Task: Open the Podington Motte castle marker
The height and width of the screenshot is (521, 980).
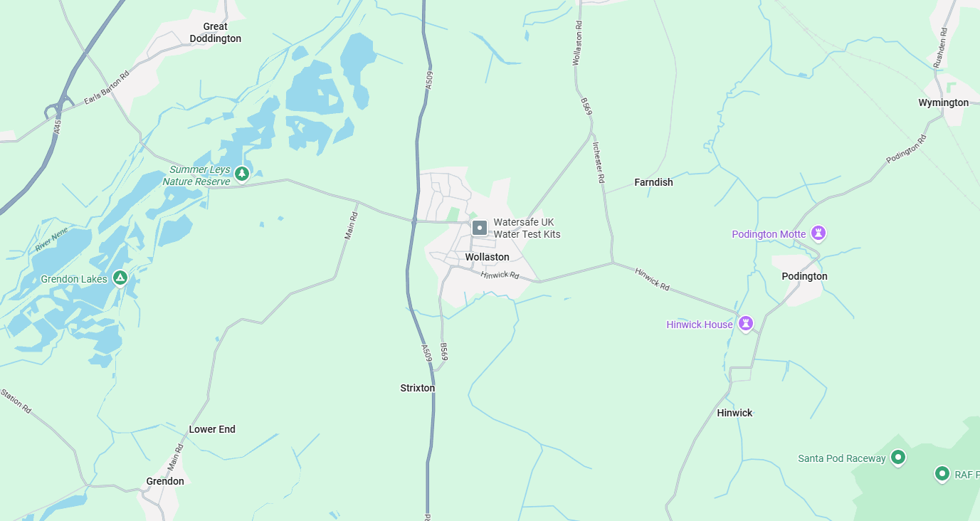Action: [818, 233]
